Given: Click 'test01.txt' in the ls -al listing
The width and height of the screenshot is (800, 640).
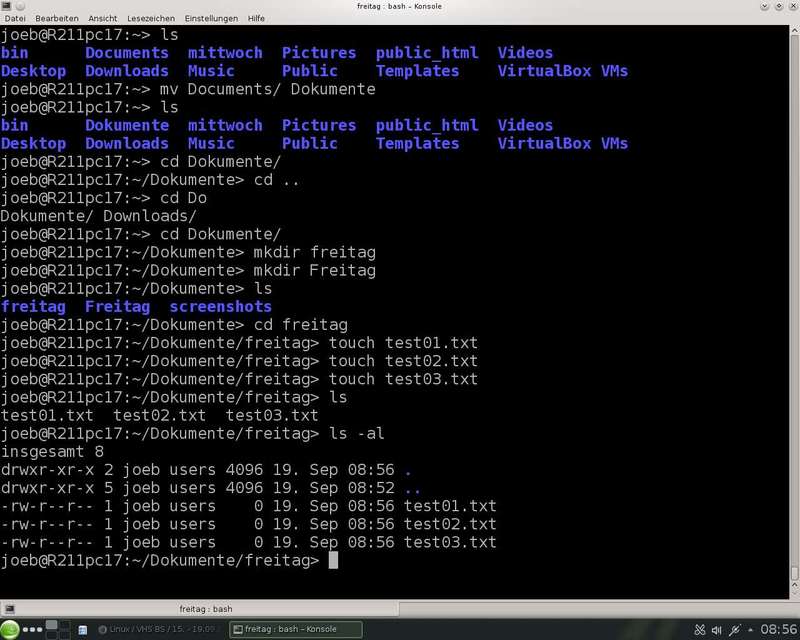Looking at the screenshot, I should coord(450,506).
